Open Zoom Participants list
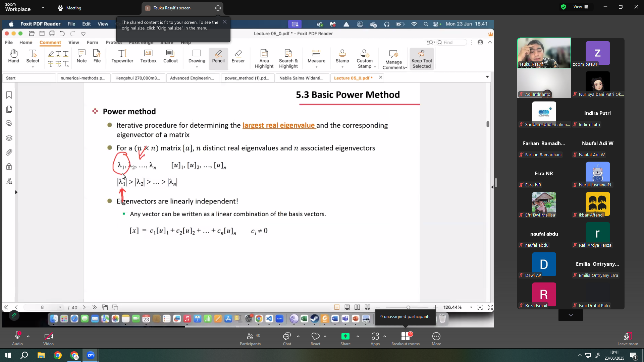 click(x=250, y=339)
